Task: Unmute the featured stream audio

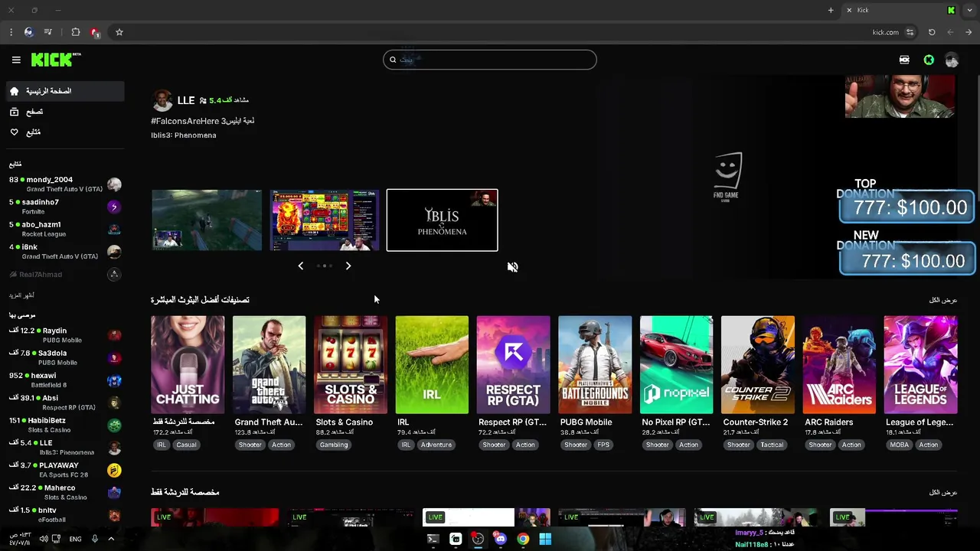Action: click(512, 267)
